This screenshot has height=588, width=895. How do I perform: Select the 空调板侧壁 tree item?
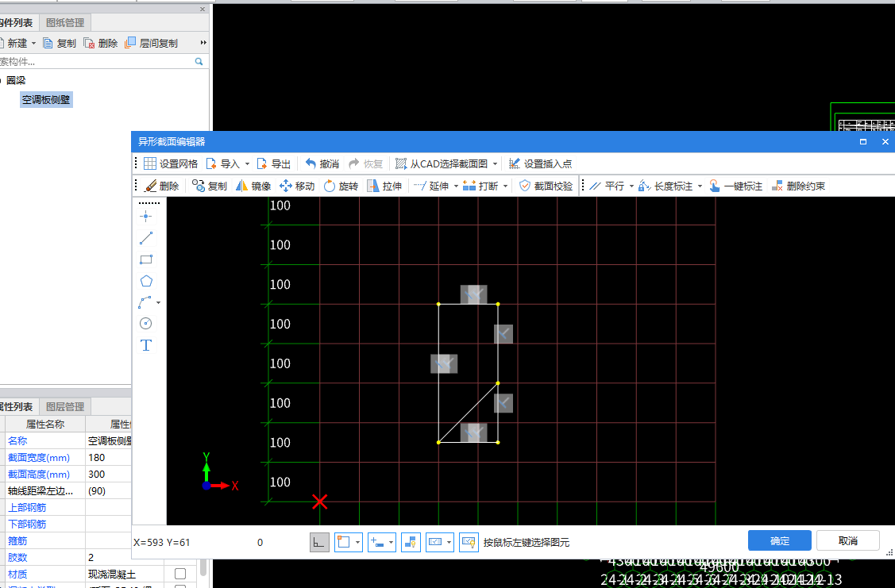tap(46, 100)
